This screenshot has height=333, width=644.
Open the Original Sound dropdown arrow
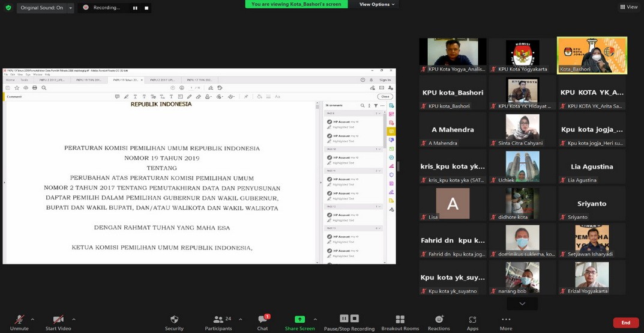(x=71, y=8)
